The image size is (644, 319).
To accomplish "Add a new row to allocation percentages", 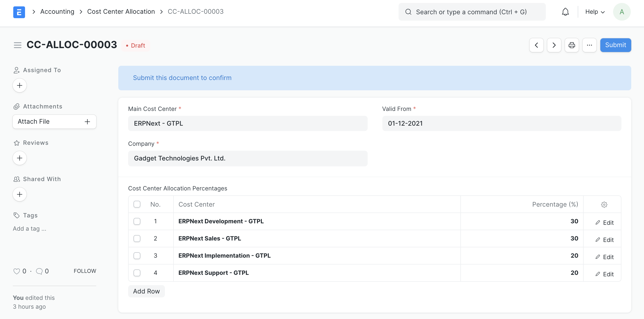I will [x=146, y=291].
